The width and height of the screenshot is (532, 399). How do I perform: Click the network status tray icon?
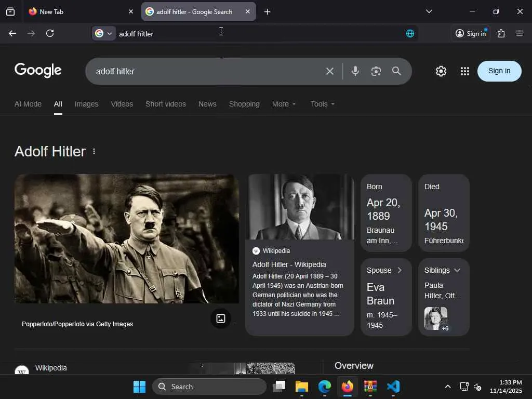[x=464, y=387]
